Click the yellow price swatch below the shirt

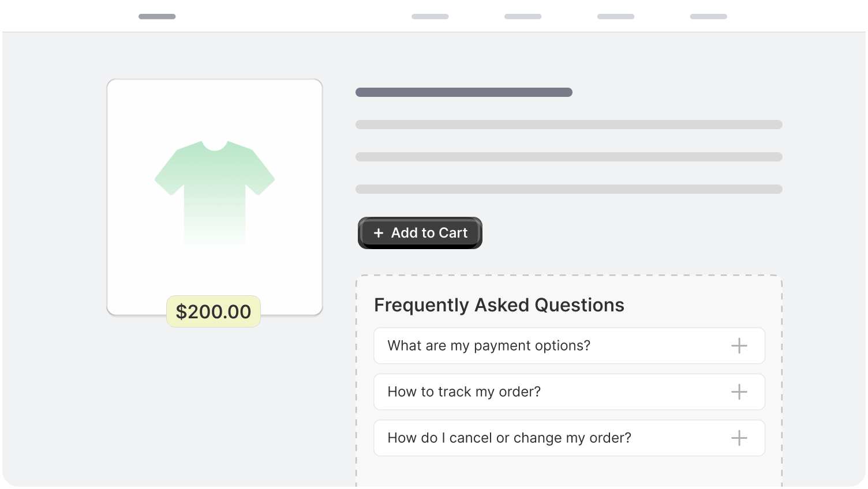coord(214,311)
